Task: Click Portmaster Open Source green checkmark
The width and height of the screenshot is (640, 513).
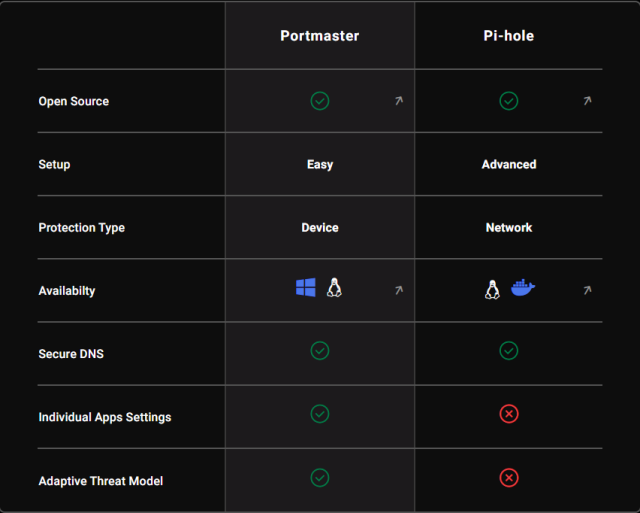Action: 320,101
